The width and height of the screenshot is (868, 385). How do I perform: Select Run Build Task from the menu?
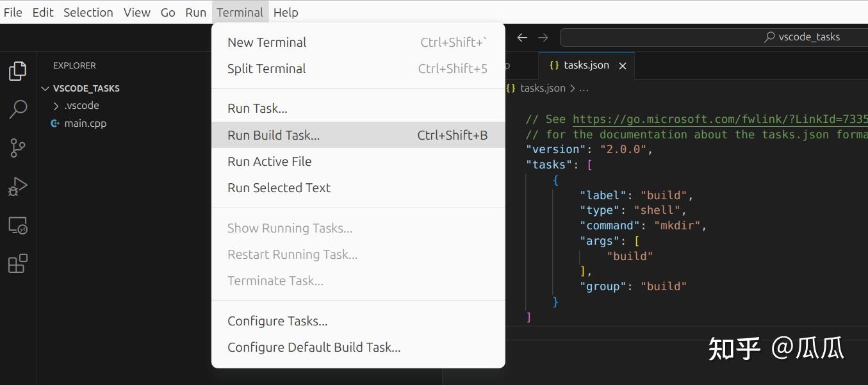click(x=274, y=135)
